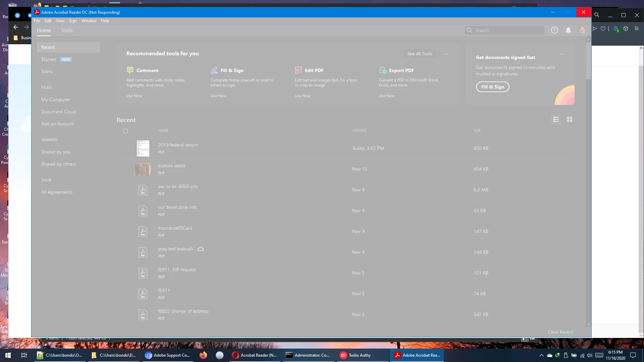The height and width of the screenshot is (362, 644).
Task: Click the user profile avatar
Action: pyautogui.click(x=582, y=30)
